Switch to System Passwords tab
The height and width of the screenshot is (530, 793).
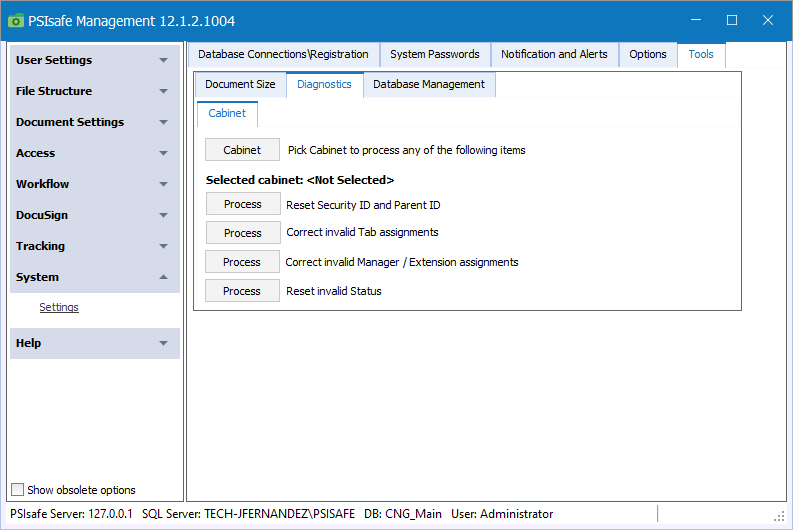tap(435, 54)
